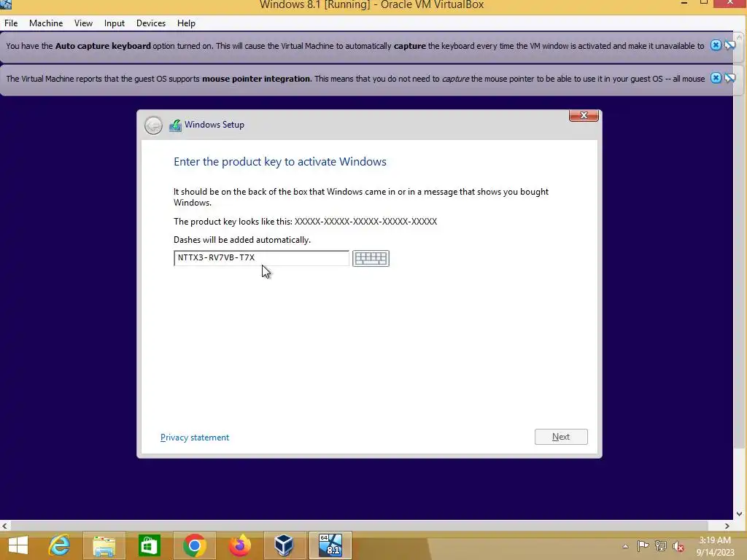Open the network tray icon
Screen dimensions: 747x560
[x=660, y=546]
